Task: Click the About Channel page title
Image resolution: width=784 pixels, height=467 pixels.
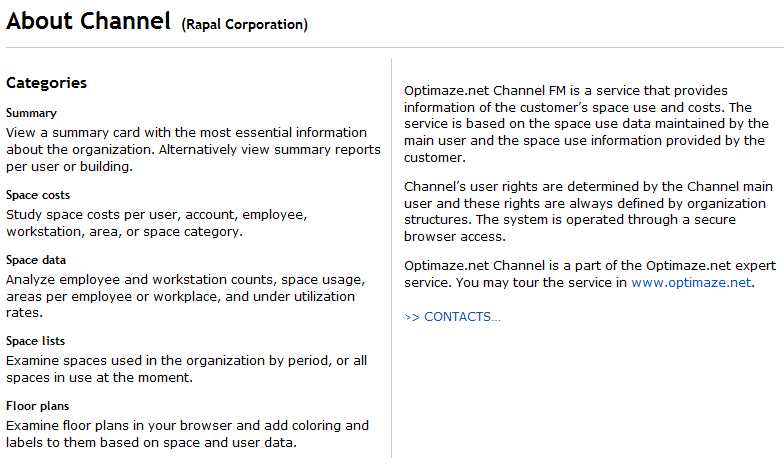Action: coord(89,21)
